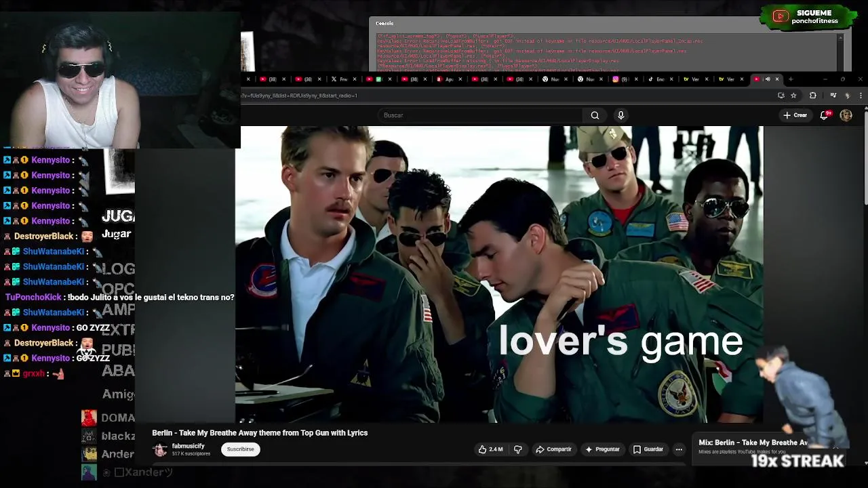Dislike the Berlin video

518,449
